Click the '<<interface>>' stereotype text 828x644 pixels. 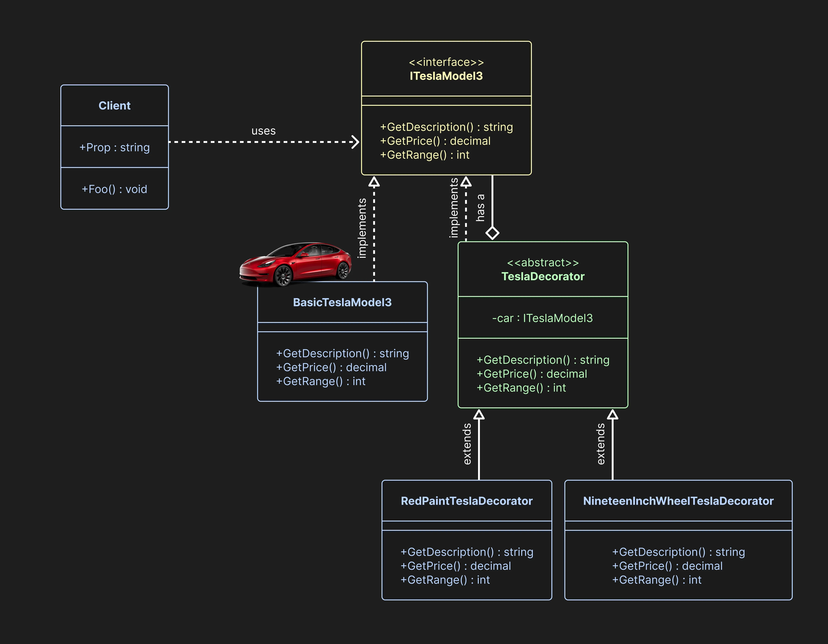tap(446, 62)
